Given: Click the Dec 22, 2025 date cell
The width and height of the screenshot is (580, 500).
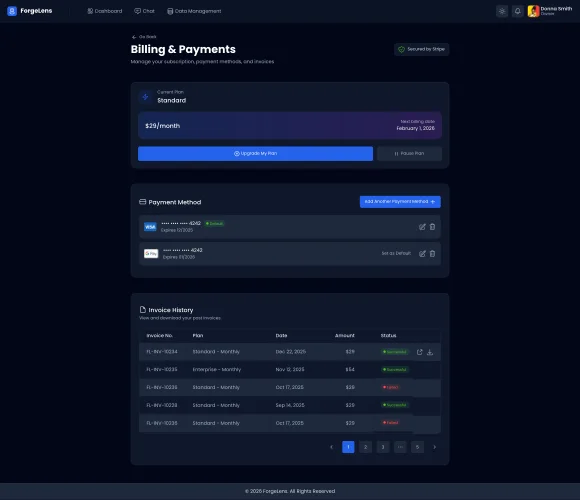Looking at the screenshot, I should 291,352.
